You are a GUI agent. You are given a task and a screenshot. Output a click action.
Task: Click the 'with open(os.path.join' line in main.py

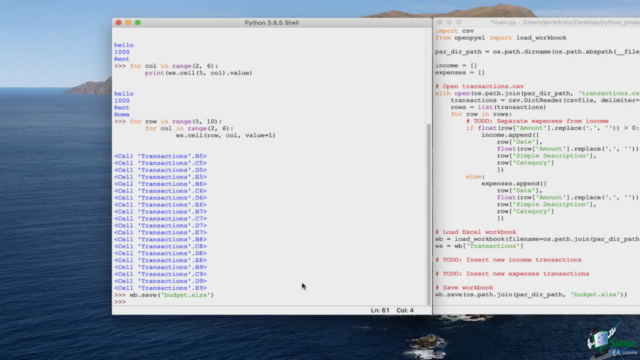pos(537,93)
